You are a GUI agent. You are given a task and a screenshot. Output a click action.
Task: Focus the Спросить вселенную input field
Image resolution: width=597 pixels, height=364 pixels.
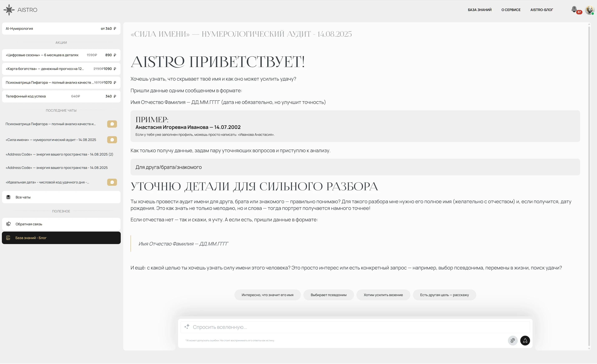[x=355, y=328]
